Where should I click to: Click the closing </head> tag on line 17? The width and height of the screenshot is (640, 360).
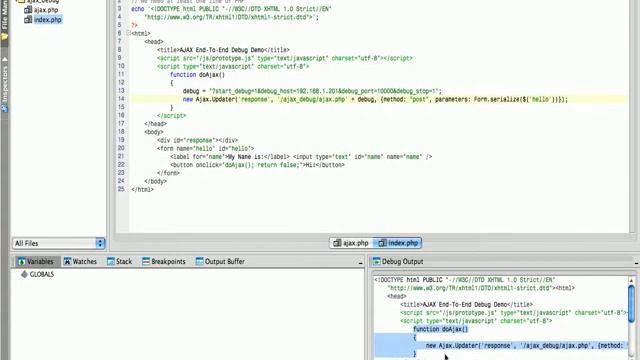[x=156, y=124]
